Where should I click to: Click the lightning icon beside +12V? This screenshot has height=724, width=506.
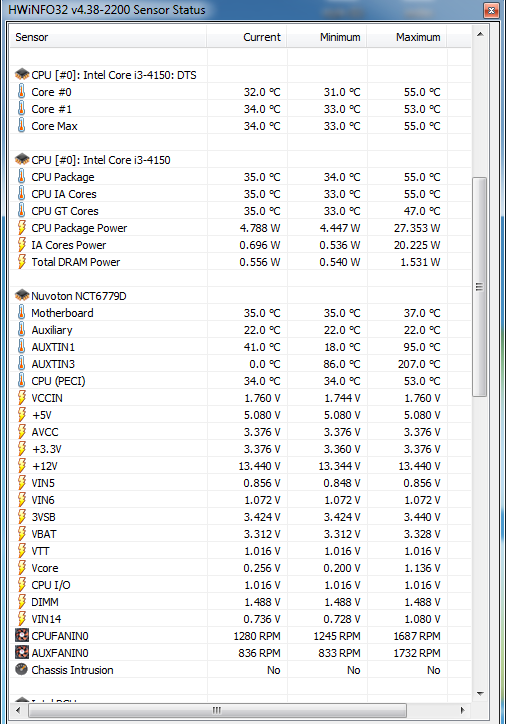coord(22,466)
